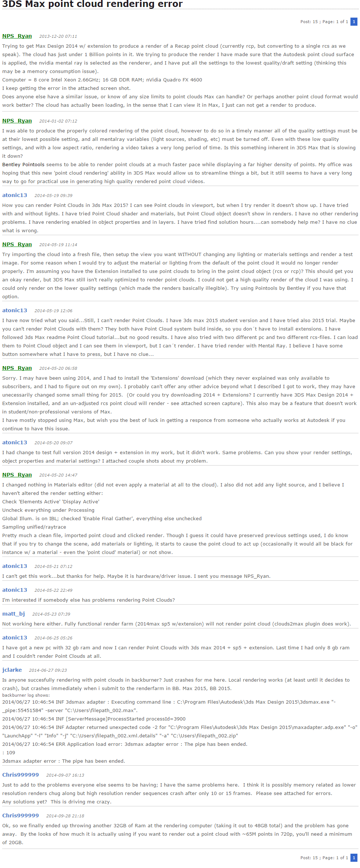Click page 1 button at top

coord(354,22)
